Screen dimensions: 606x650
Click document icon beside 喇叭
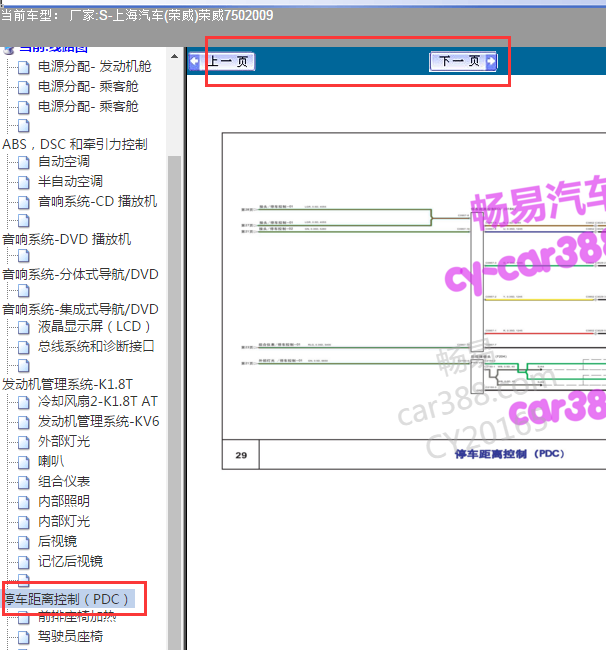tap(24, 462)
